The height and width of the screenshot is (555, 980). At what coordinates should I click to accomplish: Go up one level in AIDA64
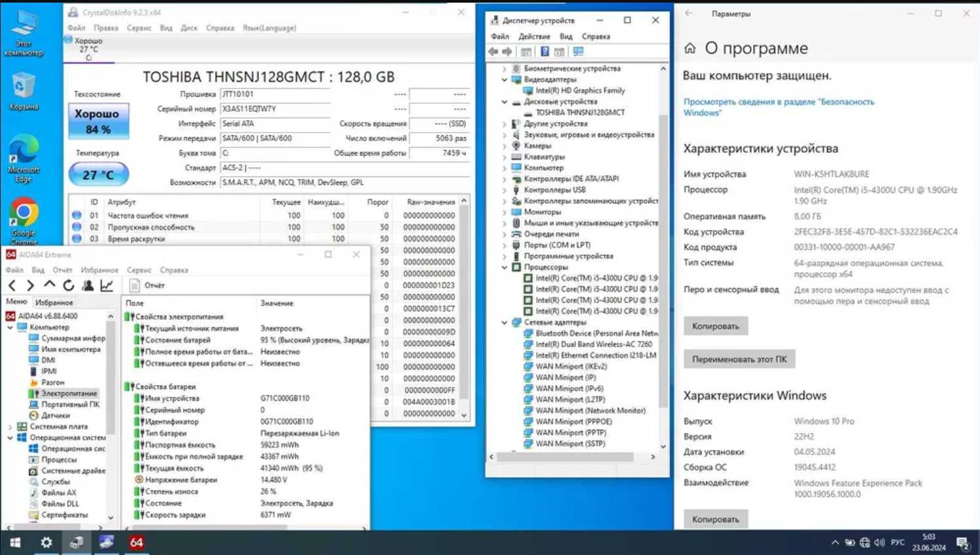point(49,285)
